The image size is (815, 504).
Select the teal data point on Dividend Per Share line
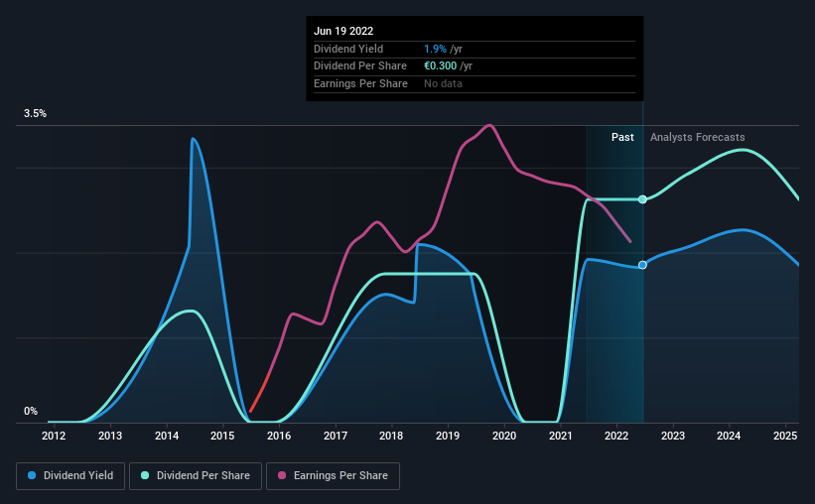(642, 199)
